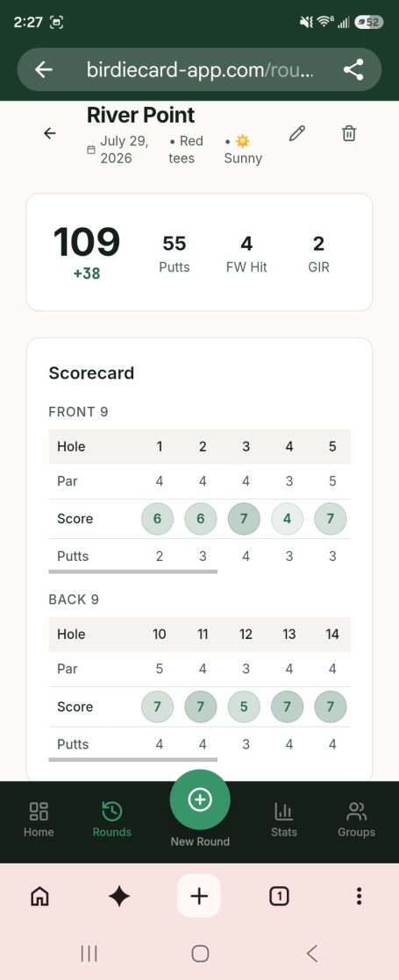Tap the hole 3 score circle showing 7
The height and width of the screenshot is (980, 399).
(x=246, y=519)
